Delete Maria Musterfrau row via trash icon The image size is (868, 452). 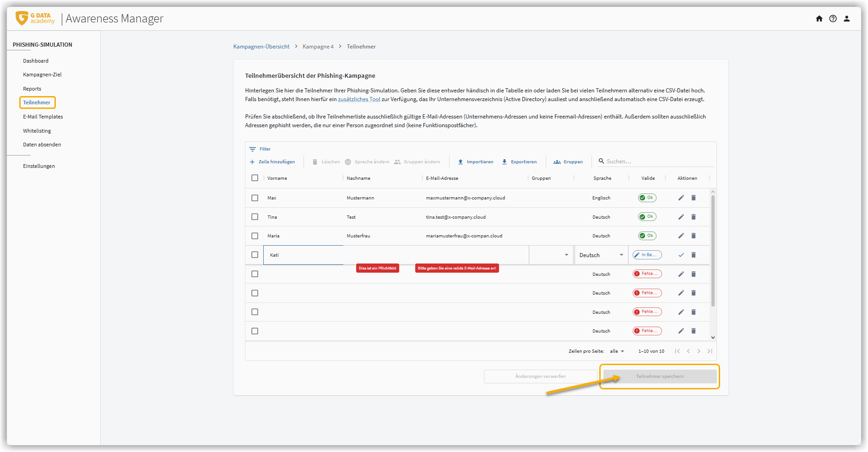694,236
